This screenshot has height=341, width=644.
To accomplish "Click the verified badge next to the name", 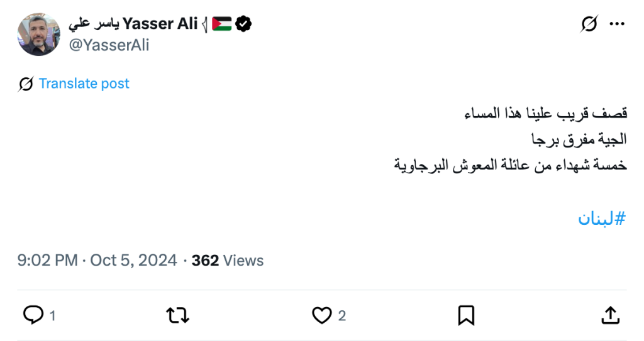I will (x=243, y=24).
